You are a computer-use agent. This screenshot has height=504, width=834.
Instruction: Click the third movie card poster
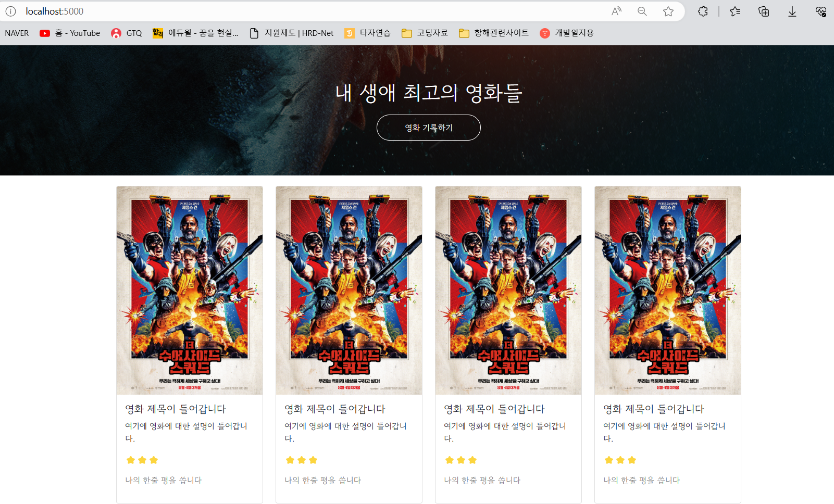508,291
